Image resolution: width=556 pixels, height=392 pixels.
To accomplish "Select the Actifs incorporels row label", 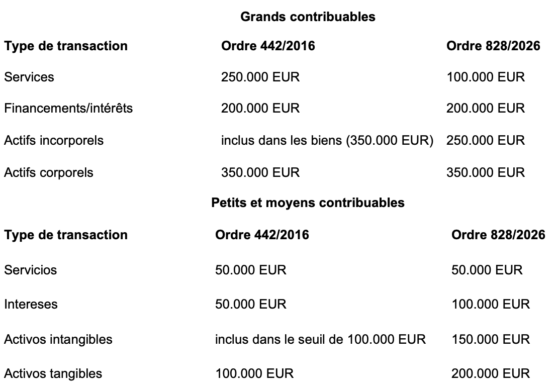I will click(54, 140).
